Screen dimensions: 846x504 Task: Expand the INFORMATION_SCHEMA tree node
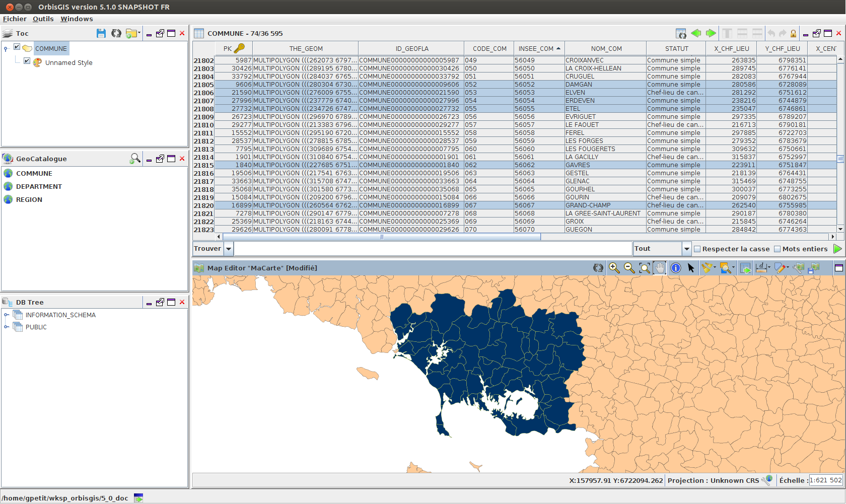point(7,315)
